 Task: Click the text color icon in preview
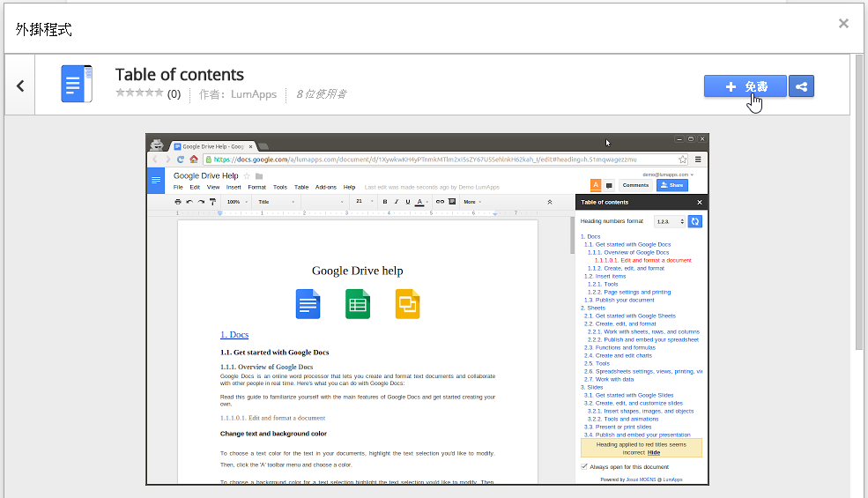click(420, 202)
